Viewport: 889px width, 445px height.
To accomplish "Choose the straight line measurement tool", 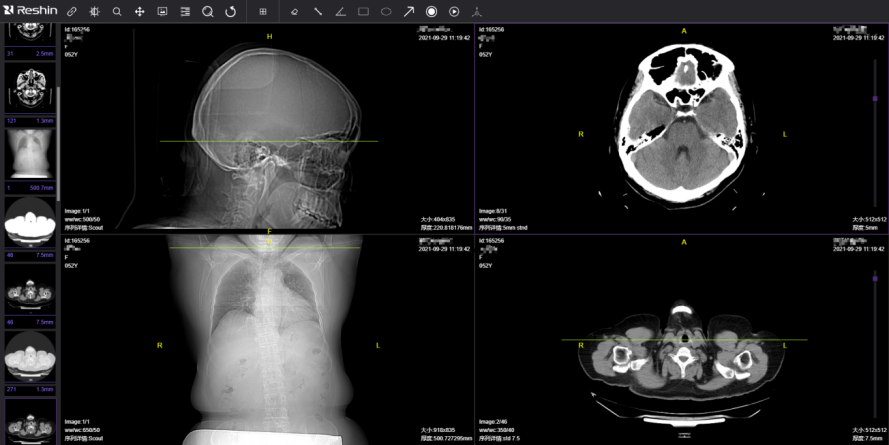I will (x=318, y=12).
